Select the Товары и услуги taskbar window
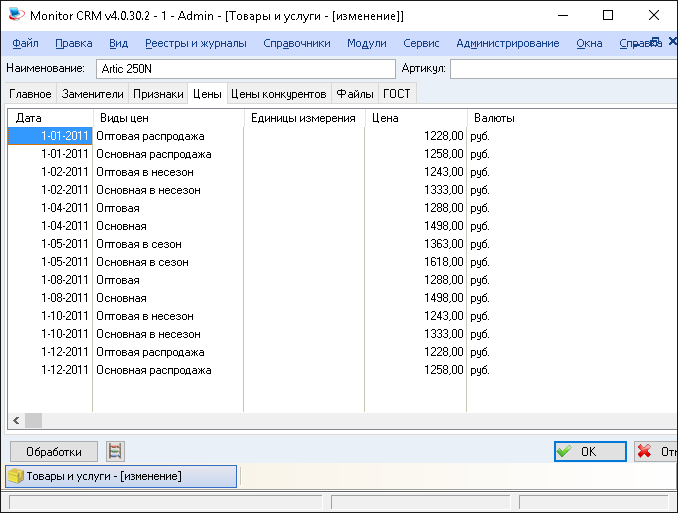This screenshot has width=678, height=513. [x=121, y=476]
